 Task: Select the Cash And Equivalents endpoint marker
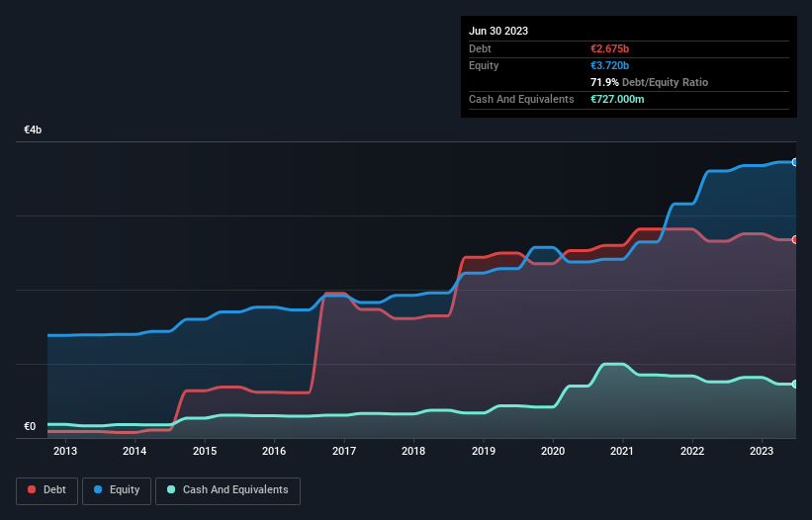tap(795, 384)
